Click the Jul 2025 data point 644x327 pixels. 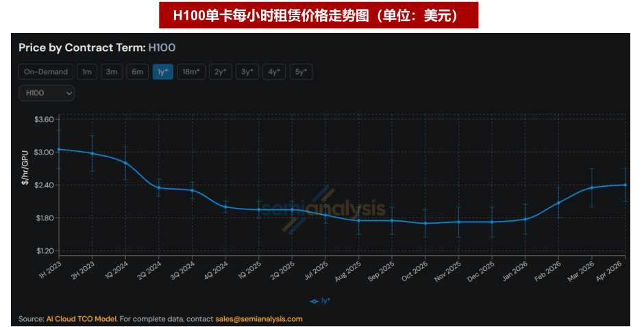click(x=325, y=215)
